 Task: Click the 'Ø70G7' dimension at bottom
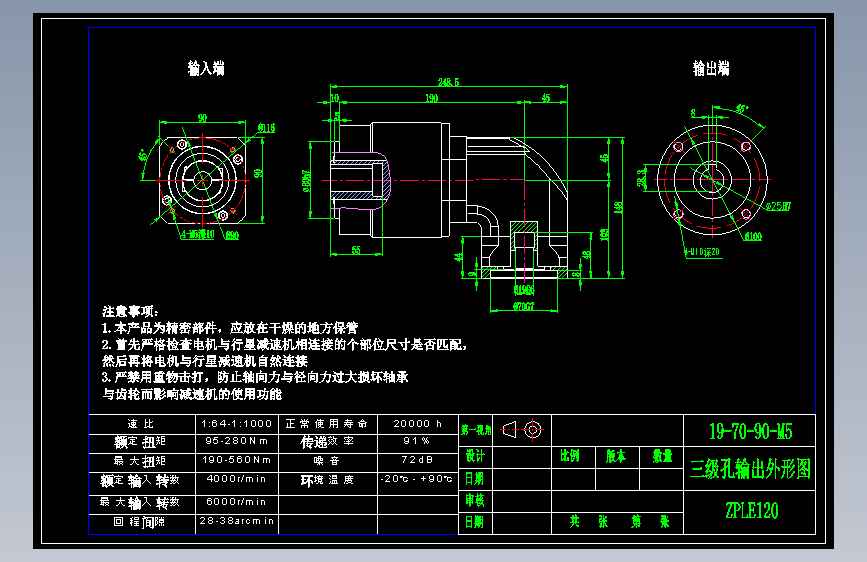tap(524, 306)
